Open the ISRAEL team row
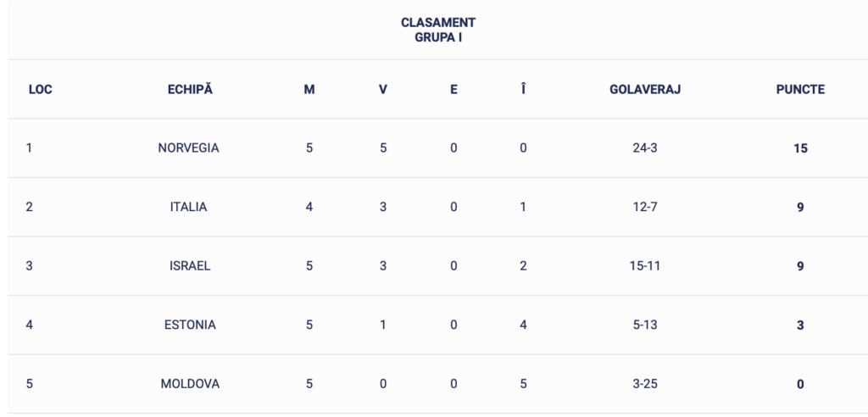Screen dimensions: 868x417 click(434, 266)
